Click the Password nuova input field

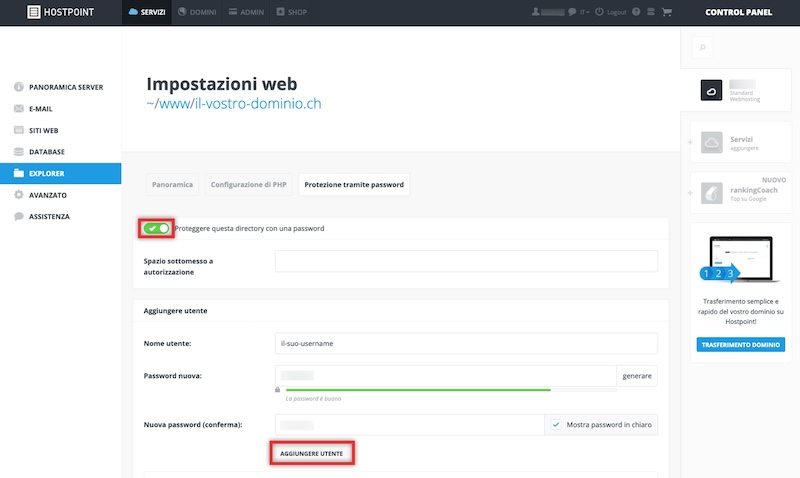coord(445,376)
